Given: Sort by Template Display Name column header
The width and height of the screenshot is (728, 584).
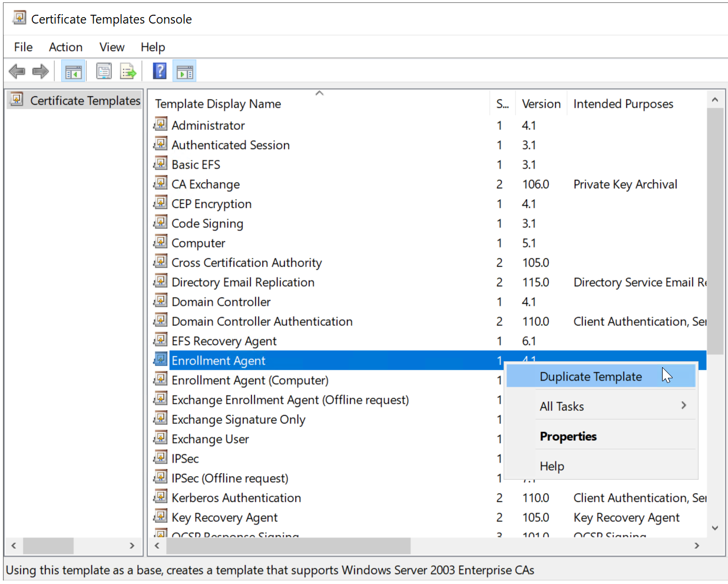Looking at the screenshot, I should pyautogui.click(x=218, y=104).
